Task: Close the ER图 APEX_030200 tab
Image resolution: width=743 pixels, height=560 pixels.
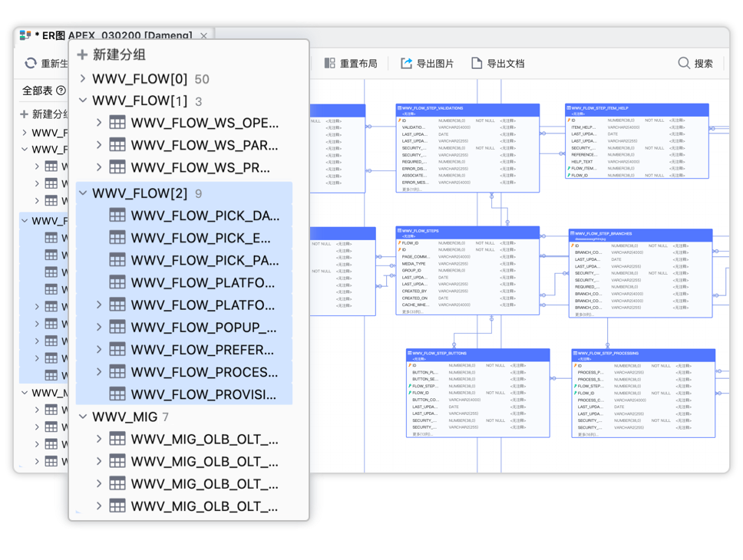Action: click(x=203, y=36)
